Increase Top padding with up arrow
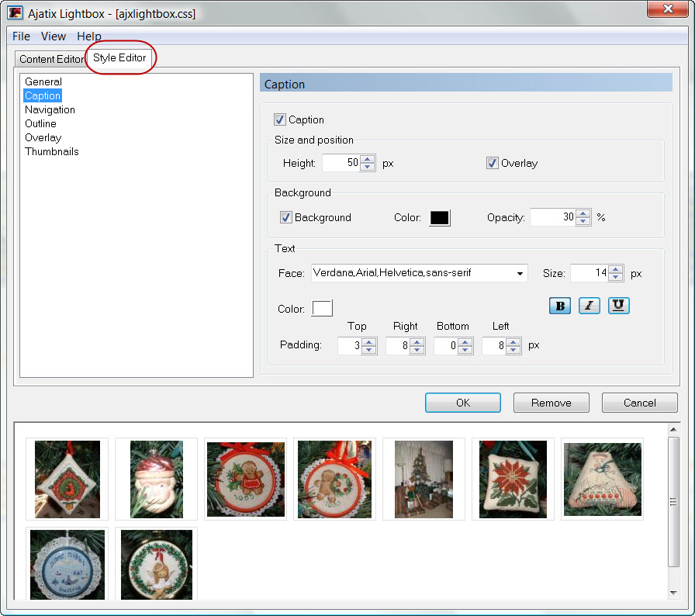 pyautogui.click(x=368, y=341)
